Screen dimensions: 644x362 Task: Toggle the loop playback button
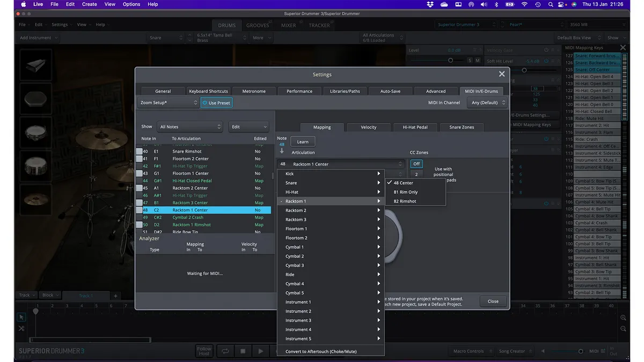[225, 351]
